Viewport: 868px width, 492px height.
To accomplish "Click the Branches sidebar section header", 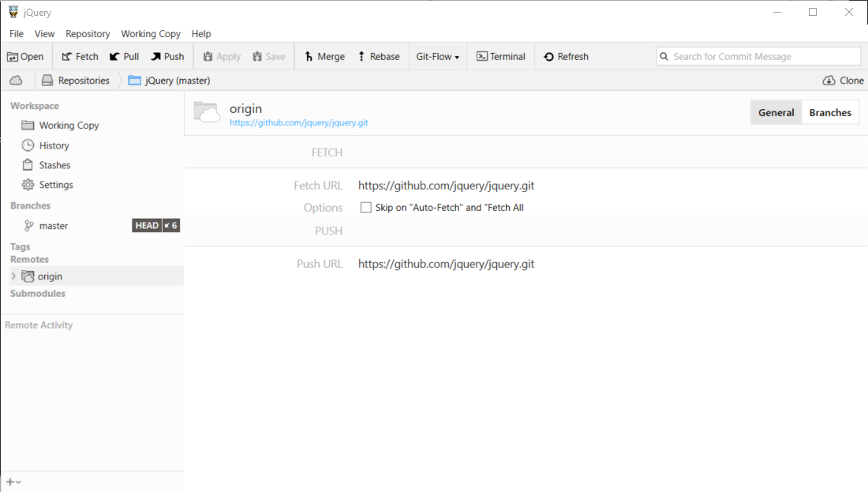I will tap(31, 205).
